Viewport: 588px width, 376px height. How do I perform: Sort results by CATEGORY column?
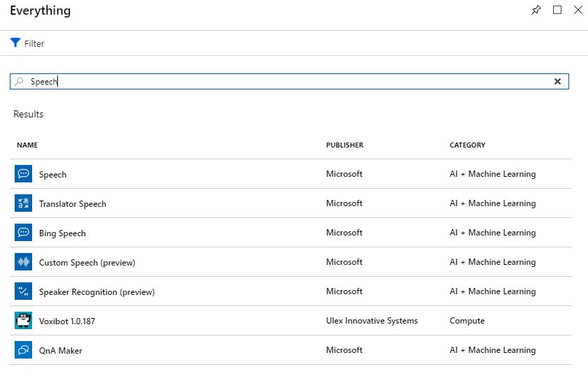click(x=467, y=145)
